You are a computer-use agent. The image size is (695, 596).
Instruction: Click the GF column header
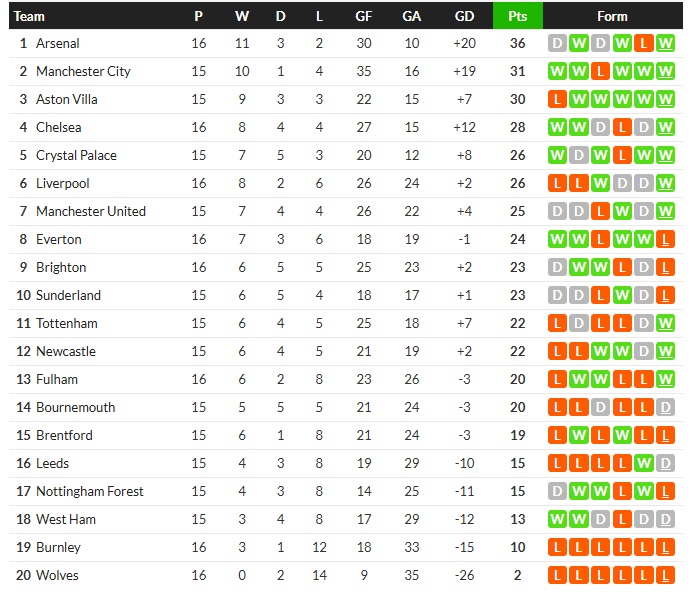pyautogui.click(x=364, y=16)
